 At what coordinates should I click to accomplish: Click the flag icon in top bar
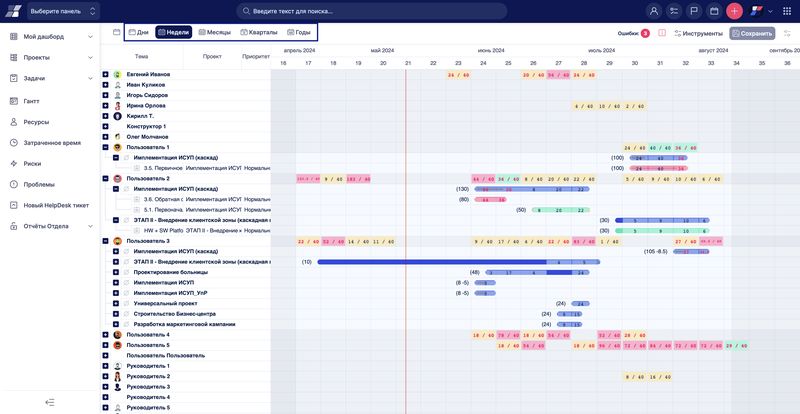coord(694,11)
